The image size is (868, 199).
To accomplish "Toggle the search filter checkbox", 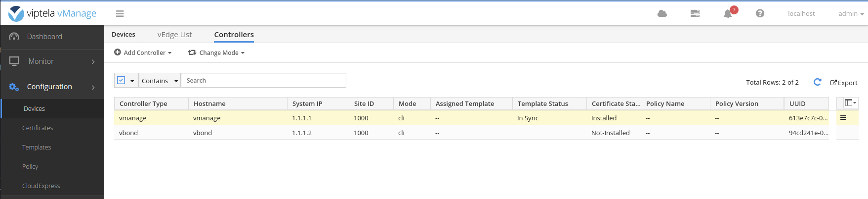I will (x=122, y=80).
